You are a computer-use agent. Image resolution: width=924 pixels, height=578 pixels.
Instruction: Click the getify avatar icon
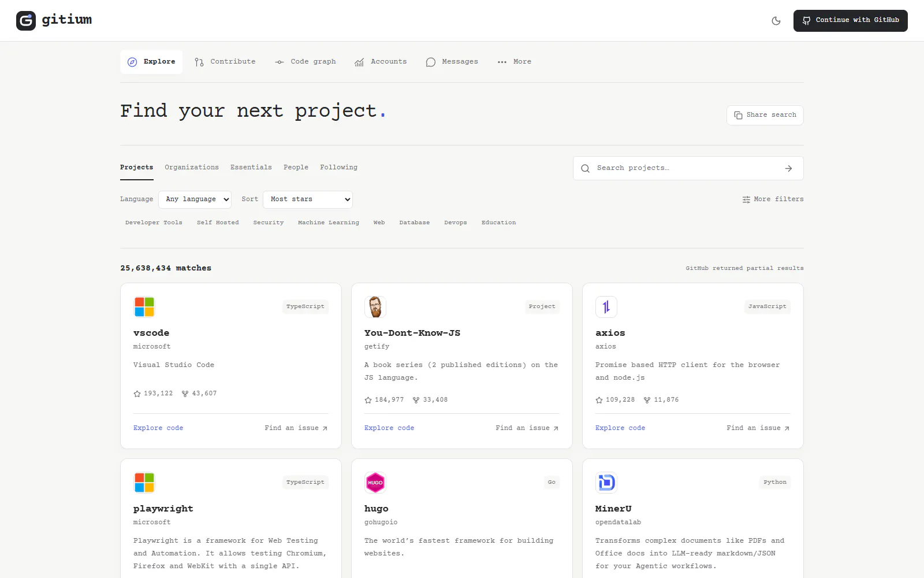375,307
